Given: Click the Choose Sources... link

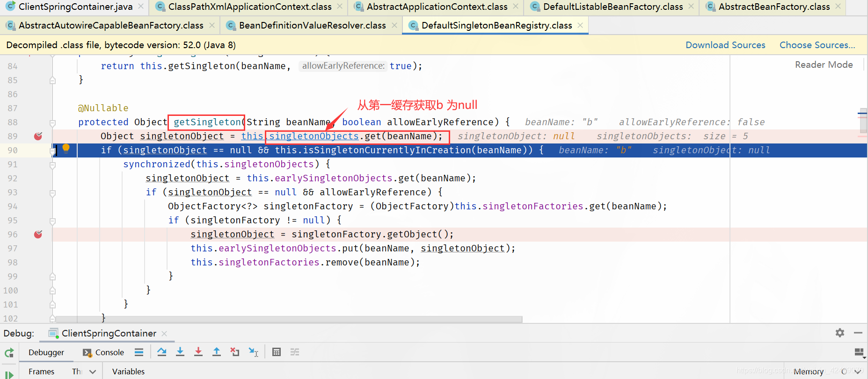Looking at the screenshot, I should 817,45.
